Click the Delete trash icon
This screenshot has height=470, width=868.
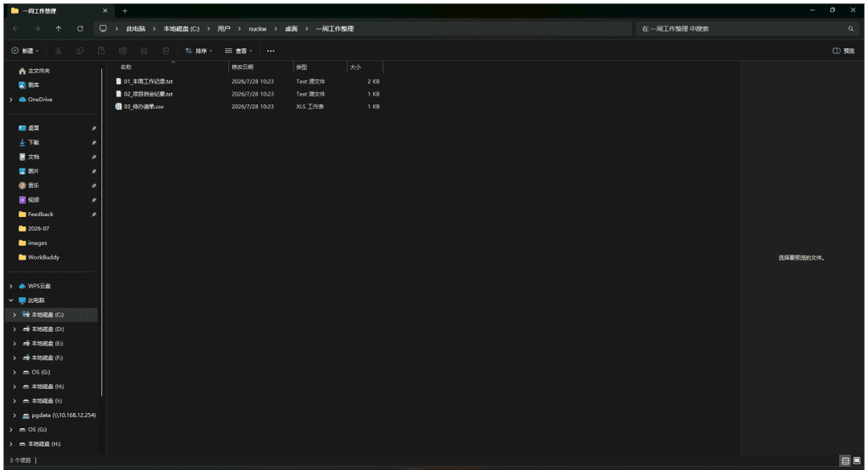[166, 51]
